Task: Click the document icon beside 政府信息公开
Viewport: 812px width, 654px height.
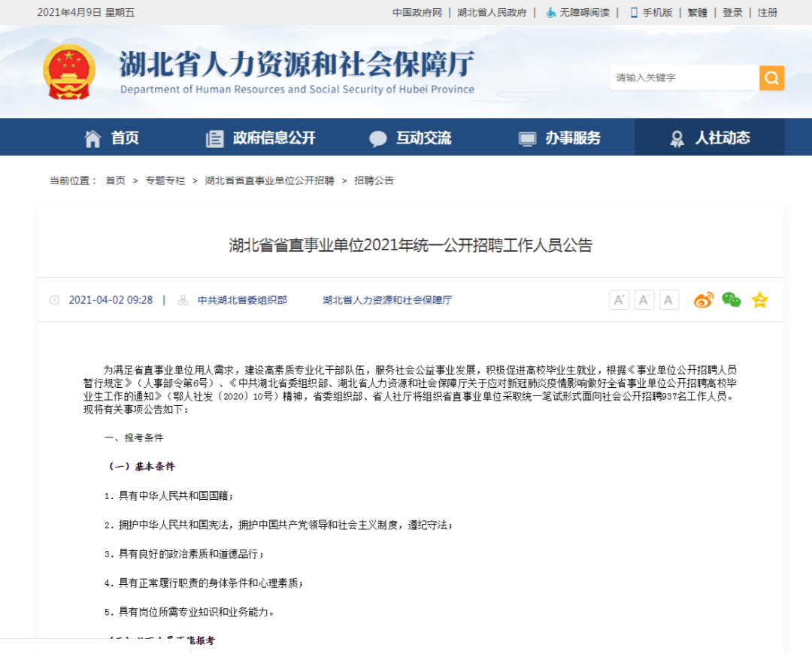Action: pyautogui.click(x=214, y=138)
